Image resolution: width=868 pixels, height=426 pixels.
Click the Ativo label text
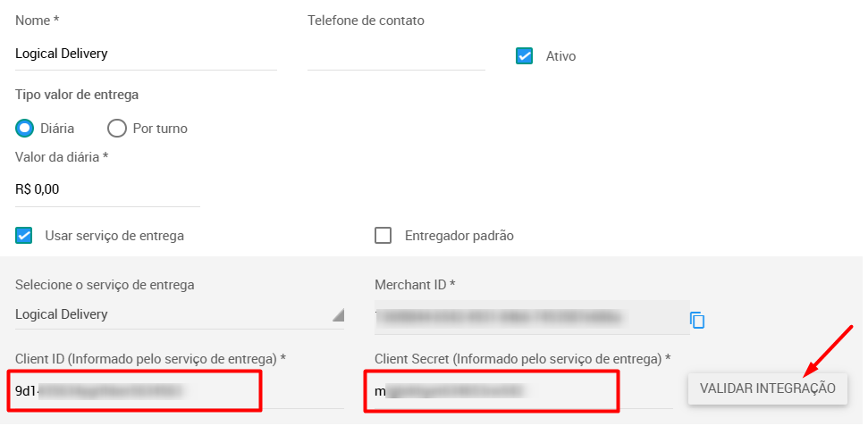560,56
